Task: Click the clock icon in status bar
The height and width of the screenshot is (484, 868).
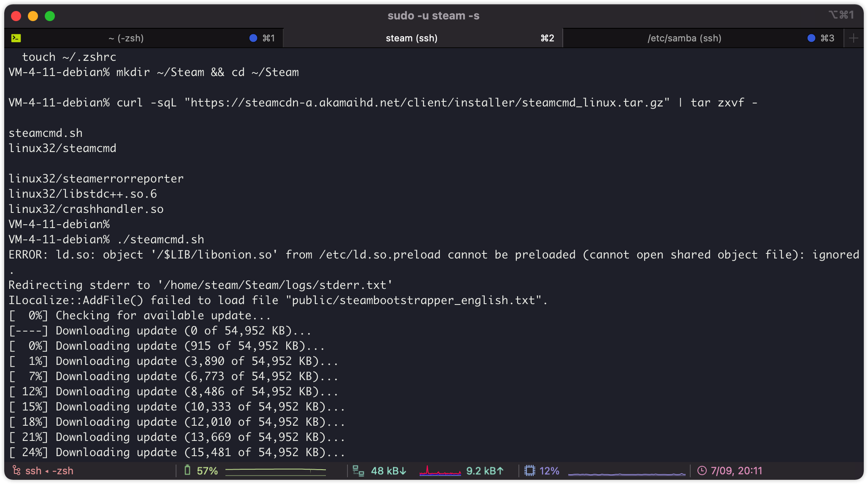Action: [x=702, y=470]
